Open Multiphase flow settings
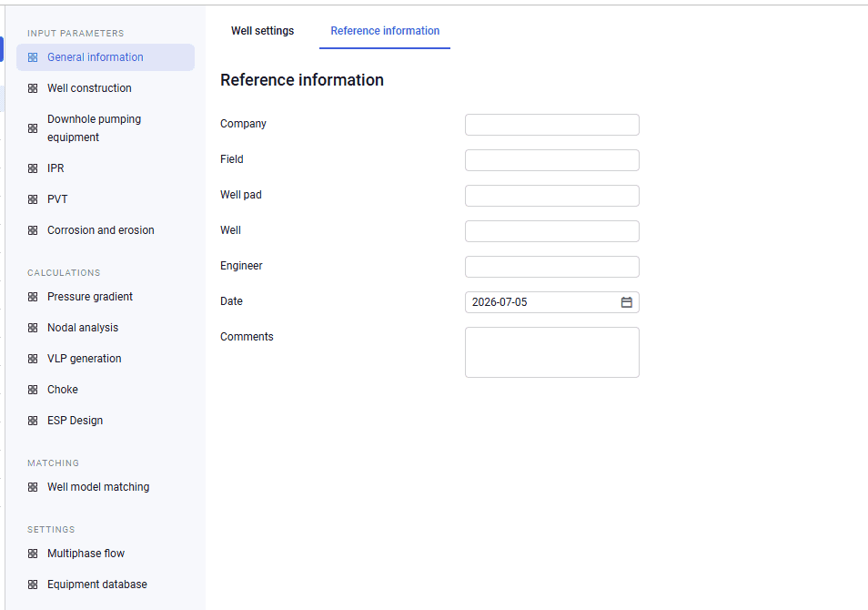 coord(106,554)
